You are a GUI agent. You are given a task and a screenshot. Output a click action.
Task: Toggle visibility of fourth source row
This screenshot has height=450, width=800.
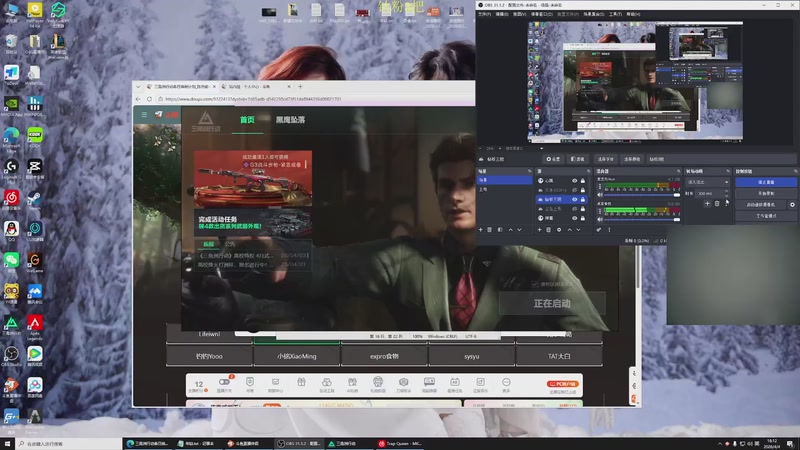574,209
